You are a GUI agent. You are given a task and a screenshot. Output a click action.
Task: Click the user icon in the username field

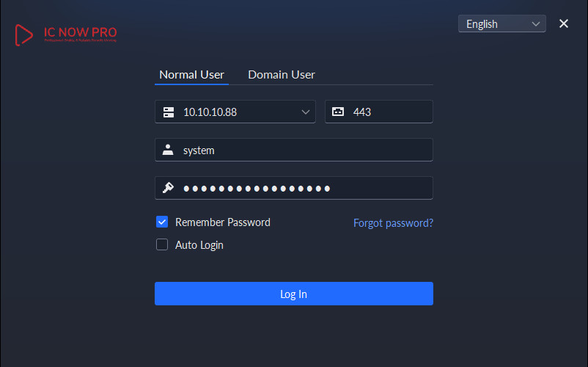coord(169,150)
